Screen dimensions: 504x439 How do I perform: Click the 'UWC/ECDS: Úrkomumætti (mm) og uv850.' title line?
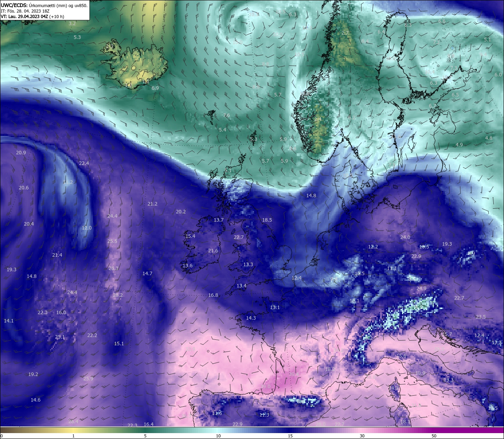tap(44, 5)
